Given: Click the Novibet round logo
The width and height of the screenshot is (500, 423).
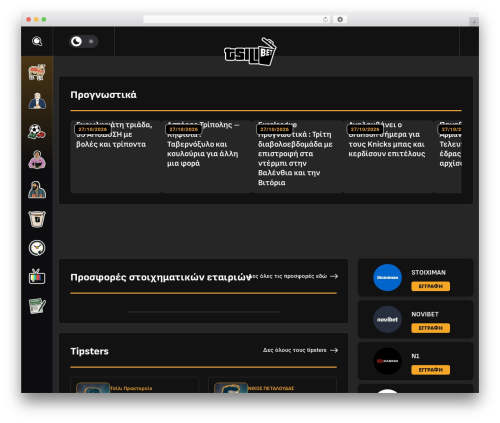Looking at the screenshot, I should click(x=387, y=319).
